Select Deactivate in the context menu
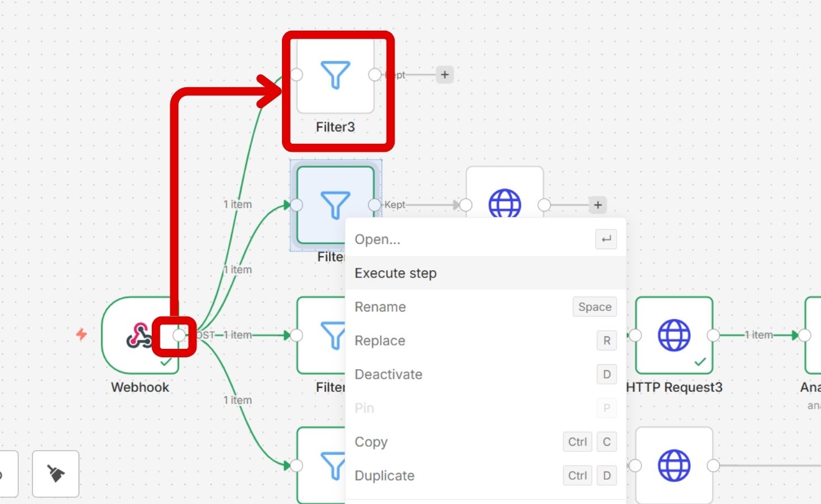The image size is (821, 504). point(388,374)
